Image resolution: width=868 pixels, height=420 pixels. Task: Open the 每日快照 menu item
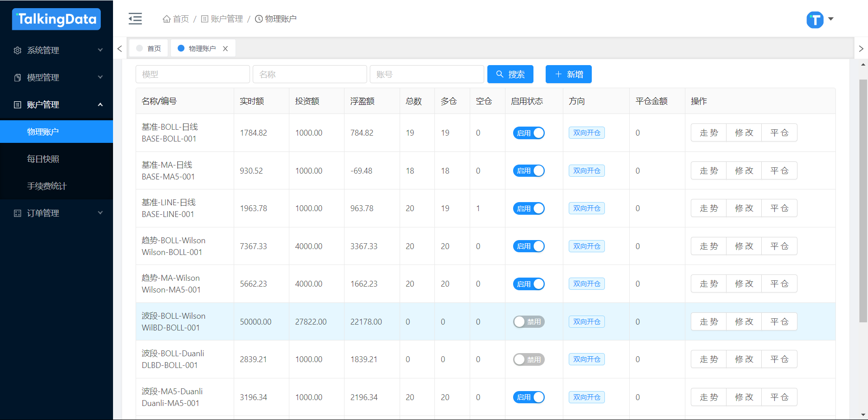coord(43,159)
